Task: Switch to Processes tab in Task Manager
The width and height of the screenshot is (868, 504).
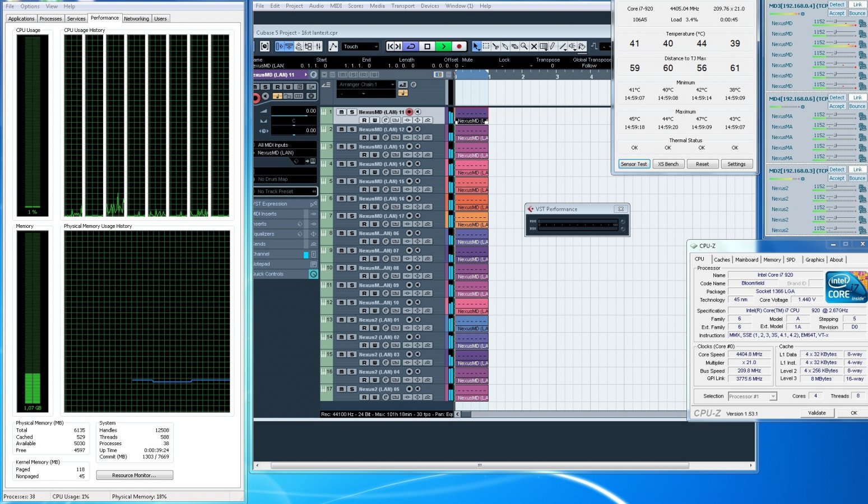Action: point(50,18)
